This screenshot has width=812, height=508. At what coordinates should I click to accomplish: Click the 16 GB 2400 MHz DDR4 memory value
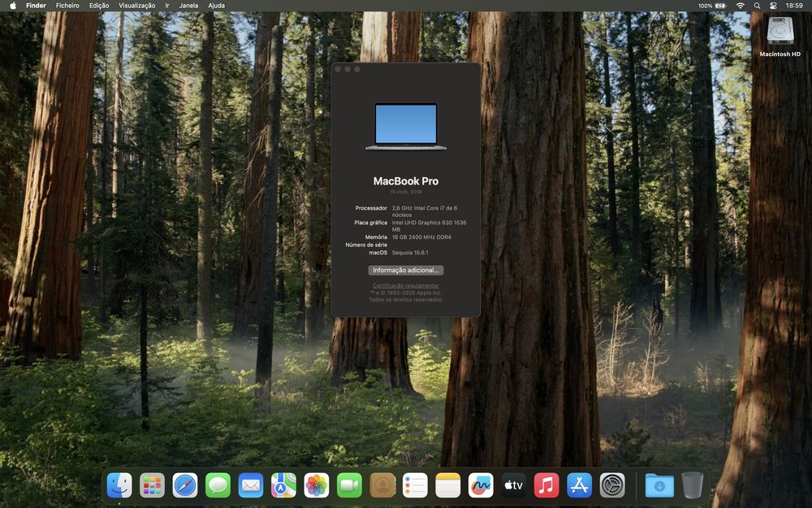pos(421,237)
